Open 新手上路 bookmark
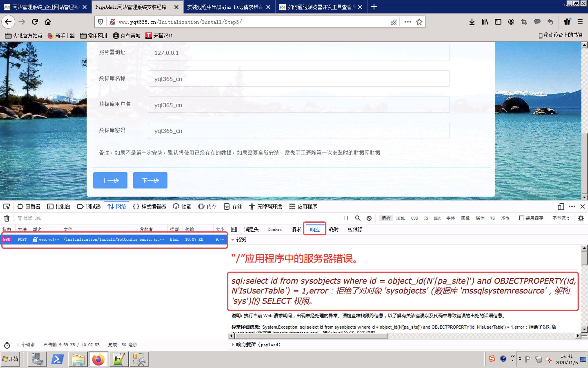Viewport: 588px width, 368px height. [x=61, y=36]
